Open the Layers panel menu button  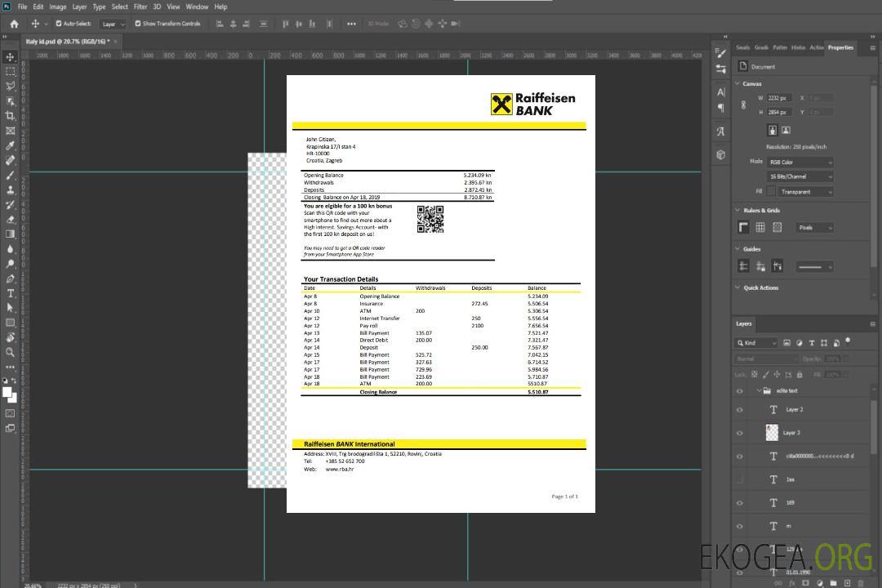(872, 323)
